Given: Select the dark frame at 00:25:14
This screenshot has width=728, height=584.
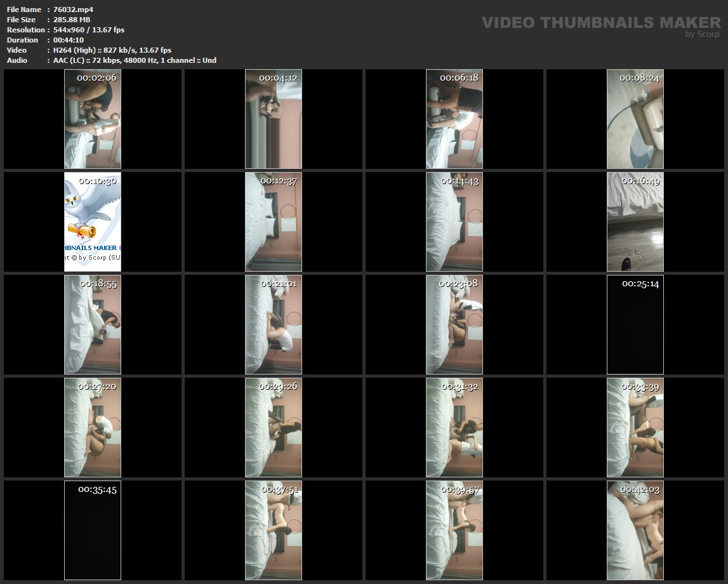Looking at the screenshot, I should pyautogui.click(x=635, y=325).
